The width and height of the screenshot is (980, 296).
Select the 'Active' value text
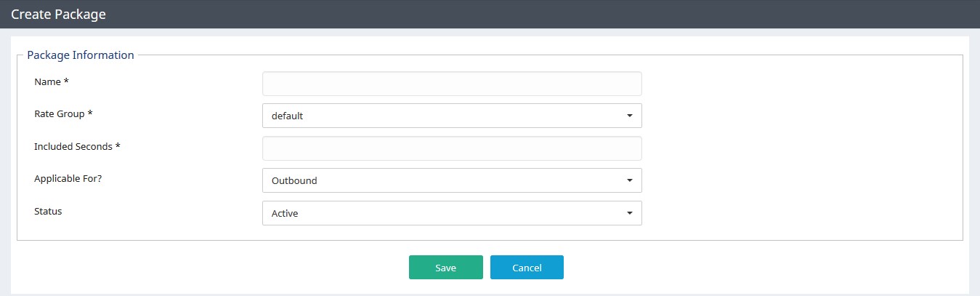285,213
